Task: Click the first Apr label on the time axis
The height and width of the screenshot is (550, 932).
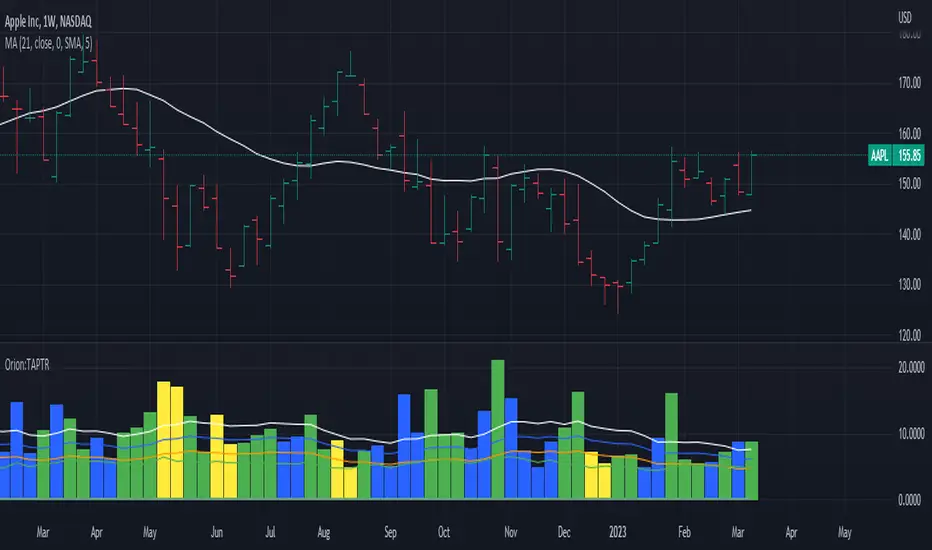Action: [x=96, y=532]
